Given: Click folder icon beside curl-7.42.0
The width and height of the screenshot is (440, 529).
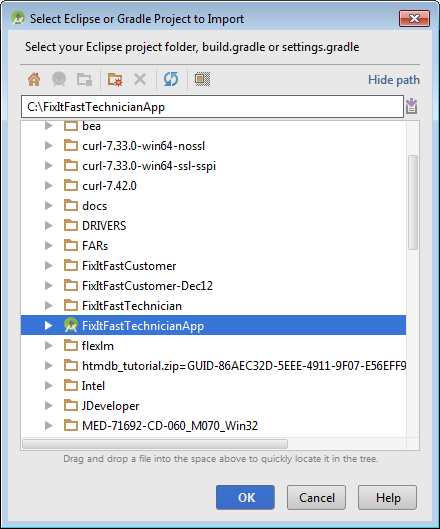Looking at the screenshot, I should point(71,185).
